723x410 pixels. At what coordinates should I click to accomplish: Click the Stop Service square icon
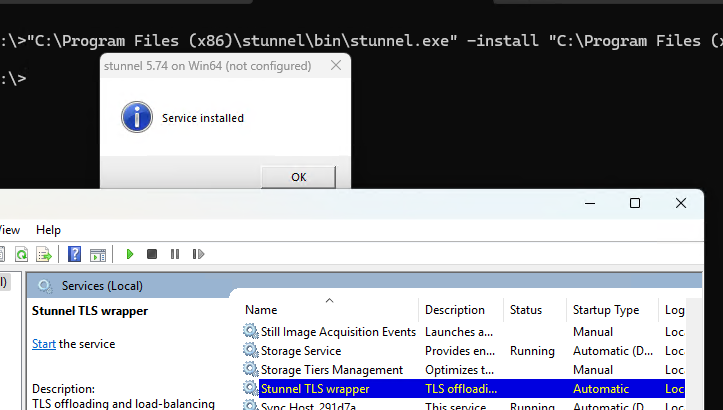click(152, 255)
